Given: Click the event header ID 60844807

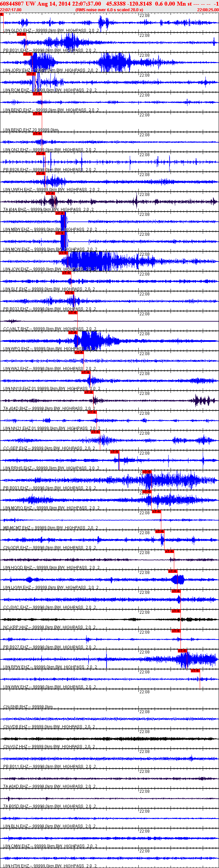Looking at the screenshot, I should click(x=13, y=3).
